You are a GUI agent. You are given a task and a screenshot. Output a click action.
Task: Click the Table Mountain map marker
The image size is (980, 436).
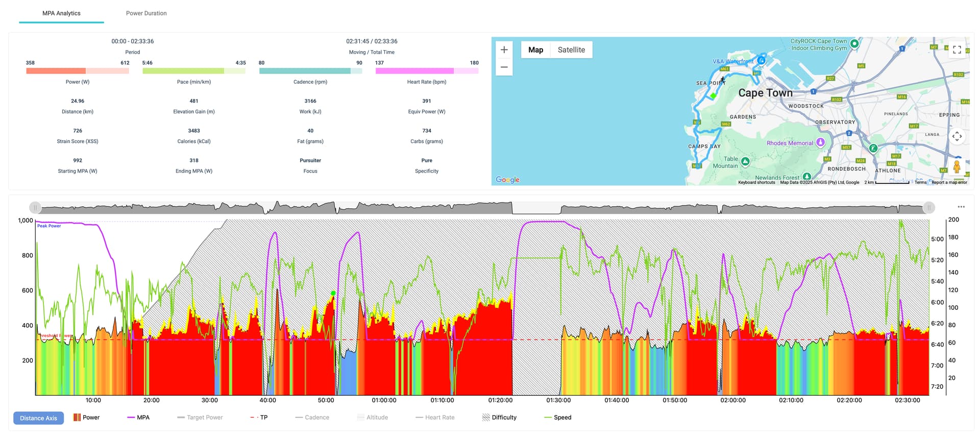pyautogui.click(x=745, y=161)
